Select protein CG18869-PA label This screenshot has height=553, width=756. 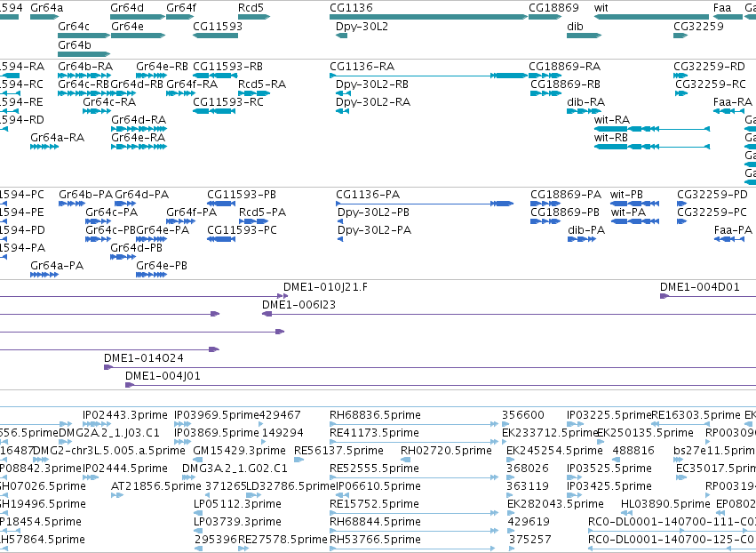566,195
